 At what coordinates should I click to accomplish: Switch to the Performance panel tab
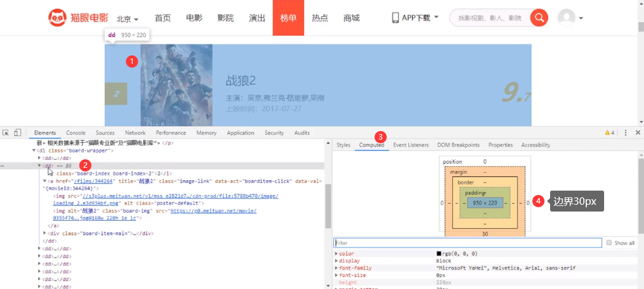[171, 133]
